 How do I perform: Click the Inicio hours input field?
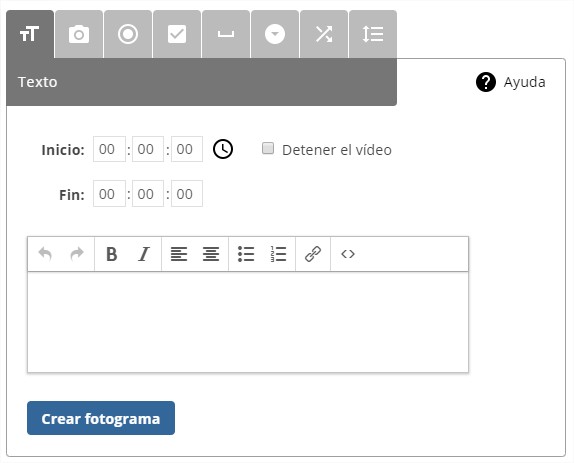click(109, 149)
